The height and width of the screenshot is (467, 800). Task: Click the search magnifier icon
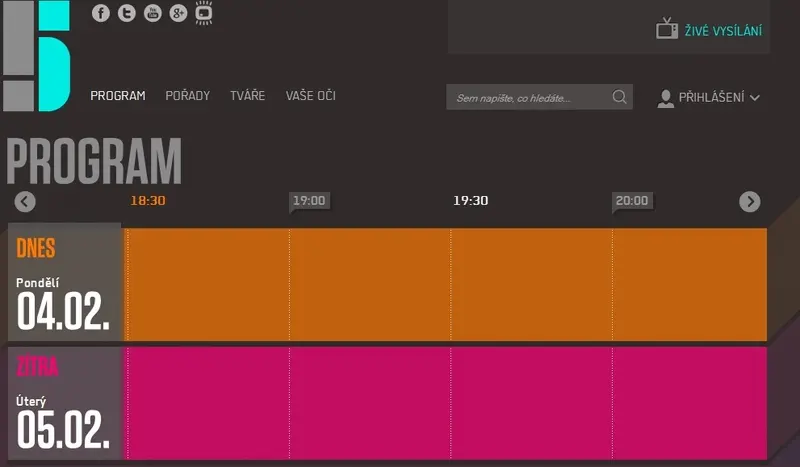(619, 96)
